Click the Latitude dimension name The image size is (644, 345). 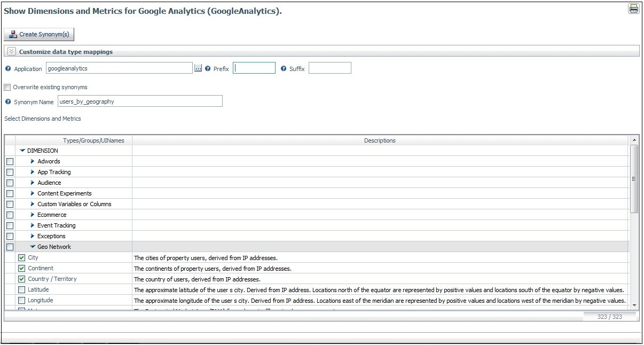(x=38, y=289)
